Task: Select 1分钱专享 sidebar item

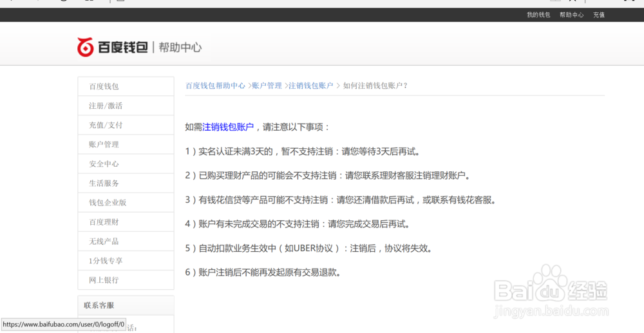Action: point(126,261)
